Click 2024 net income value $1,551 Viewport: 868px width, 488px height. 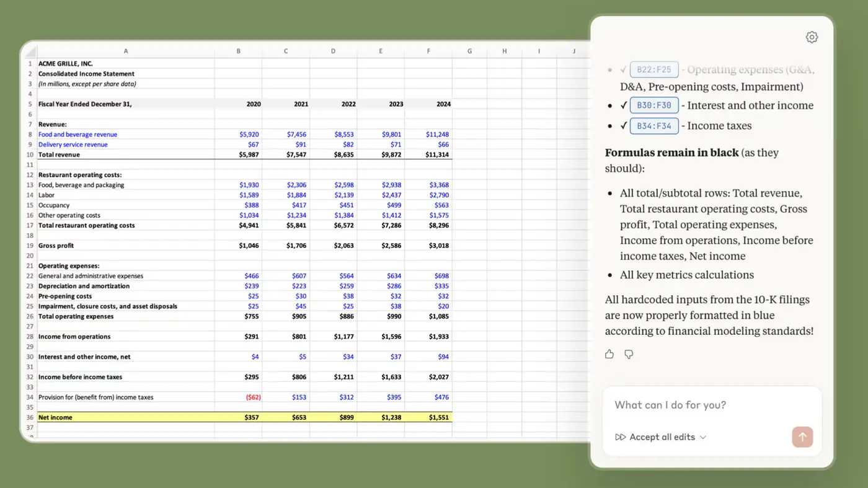tap(428, 417)
